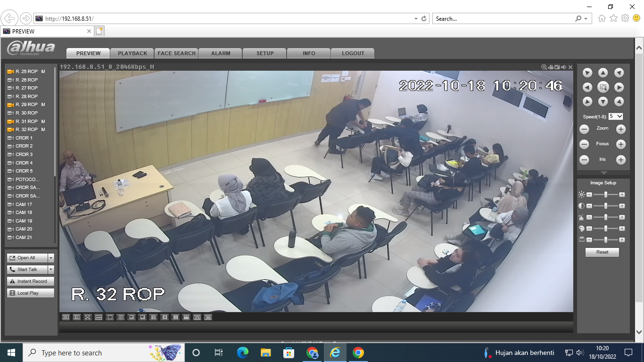Image resolution: width=644 pixels, height=362 pixels.
Task: Click the LOGOUT tab
Action: [353, 53]
